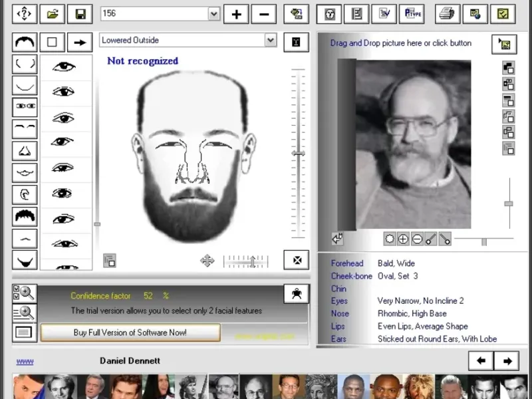Open the www link

point(25,361)
